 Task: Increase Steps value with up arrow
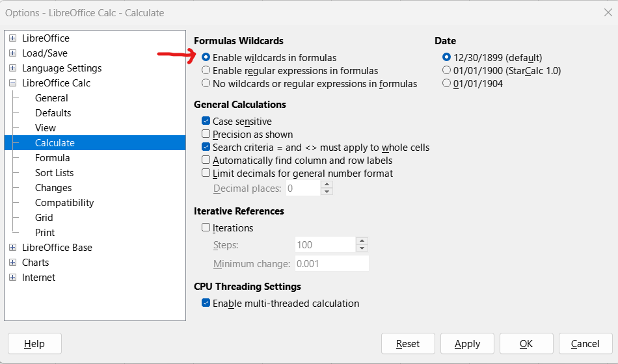pyautogui.click(x=362, y=240)
